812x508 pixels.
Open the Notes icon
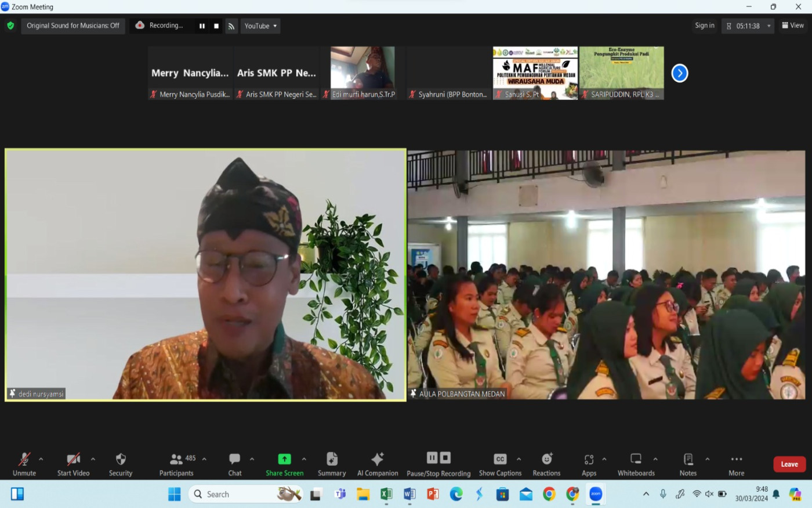(688, 460)
